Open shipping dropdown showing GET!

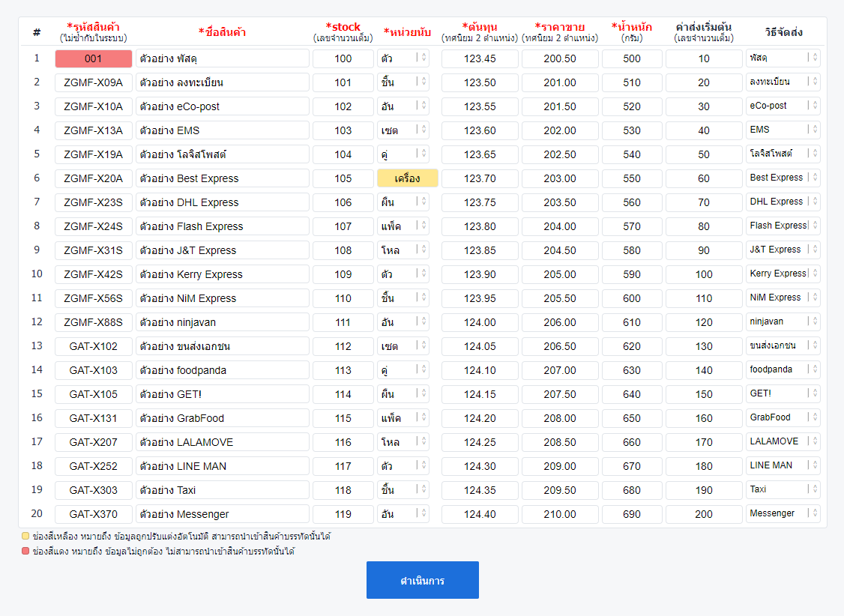point(783,394)
